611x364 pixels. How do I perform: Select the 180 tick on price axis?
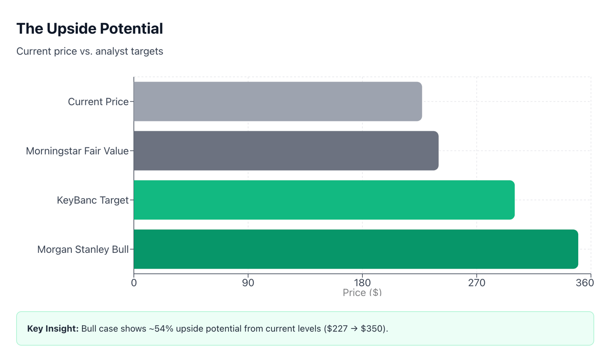pyautogui.click(x=362, y=283)
